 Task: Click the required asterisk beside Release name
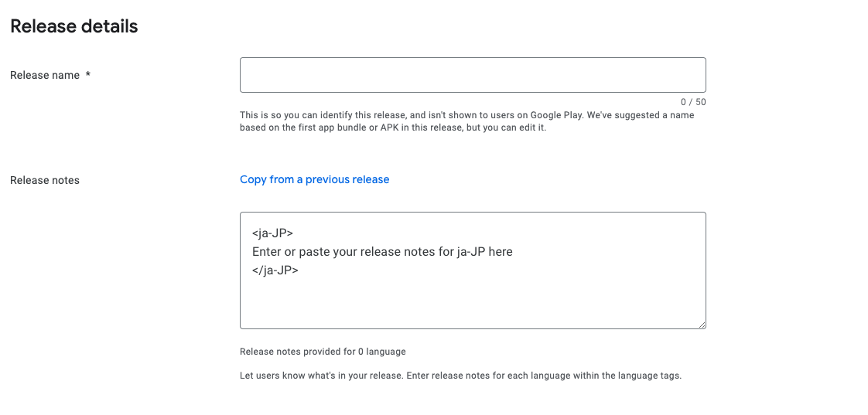[88, 75]
